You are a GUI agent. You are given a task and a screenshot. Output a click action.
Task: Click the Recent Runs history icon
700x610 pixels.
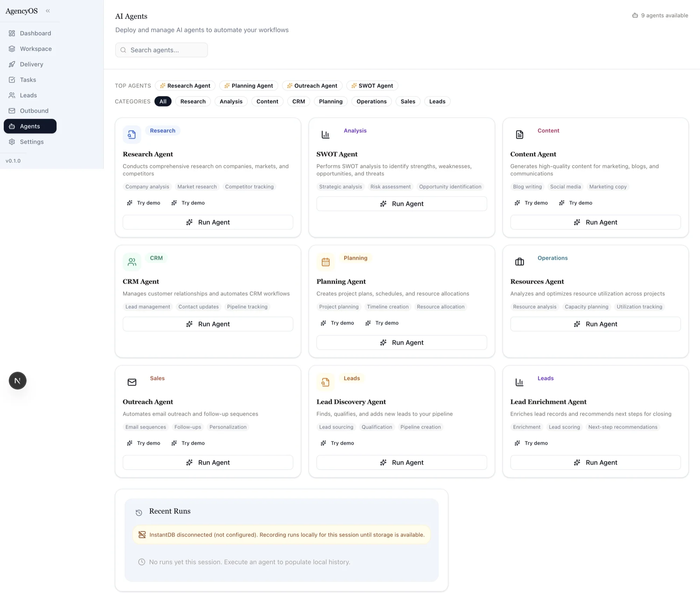click(x=139, y=512)
